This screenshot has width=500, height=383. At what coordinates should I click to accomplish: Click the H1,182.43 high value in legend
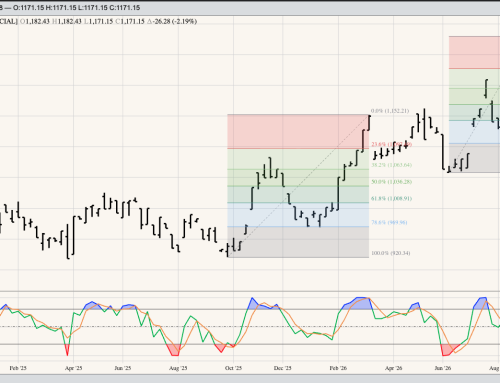(67, 21)
